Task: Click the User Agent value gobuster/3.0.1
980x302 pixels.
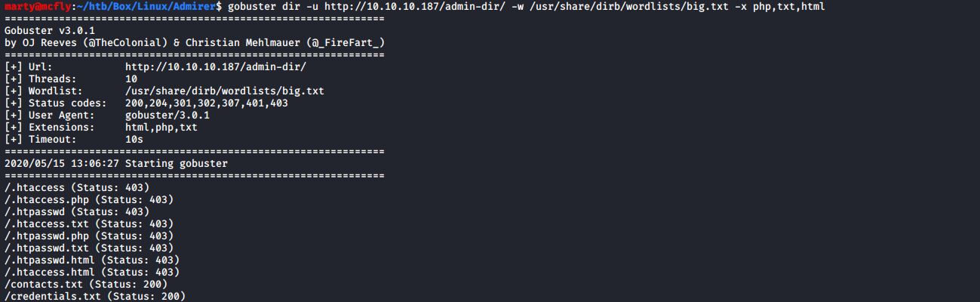Action: coord(167,115)
